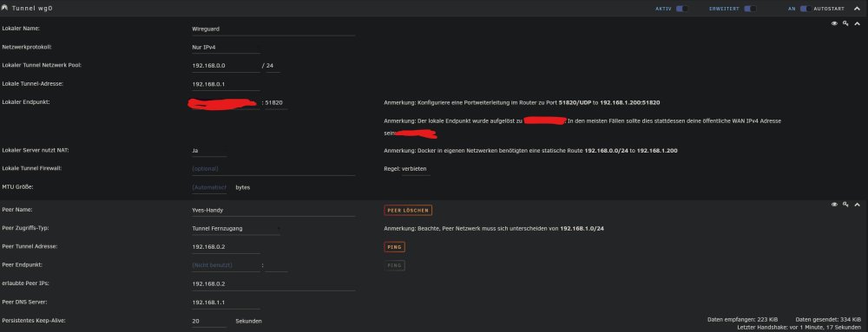The image size is (868, 332).
Task: Click the Lokale Tunnel-Adresse field 192.168.0.1
Action: pyautogui.click(x=226, y=85)
